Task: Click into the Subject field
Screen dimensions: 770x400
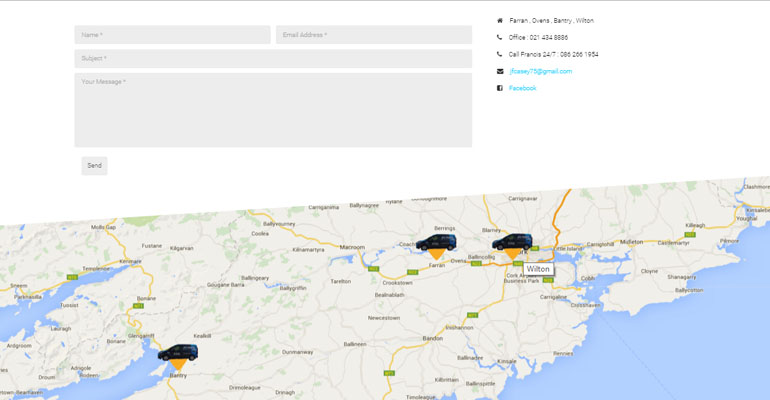Action: click(x=273, y=58)
